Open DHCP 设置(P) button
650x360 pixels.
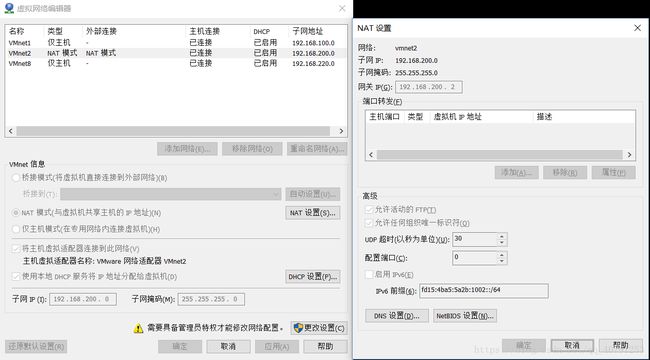click(313, 277)
